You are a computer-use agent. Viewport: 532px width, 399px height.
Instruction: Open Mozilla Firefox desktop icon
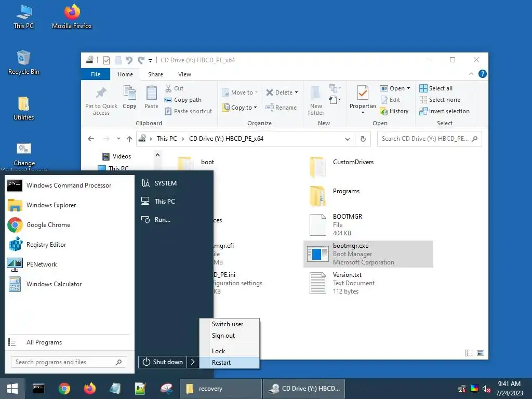pyautogui.click(x=72, y=17)
